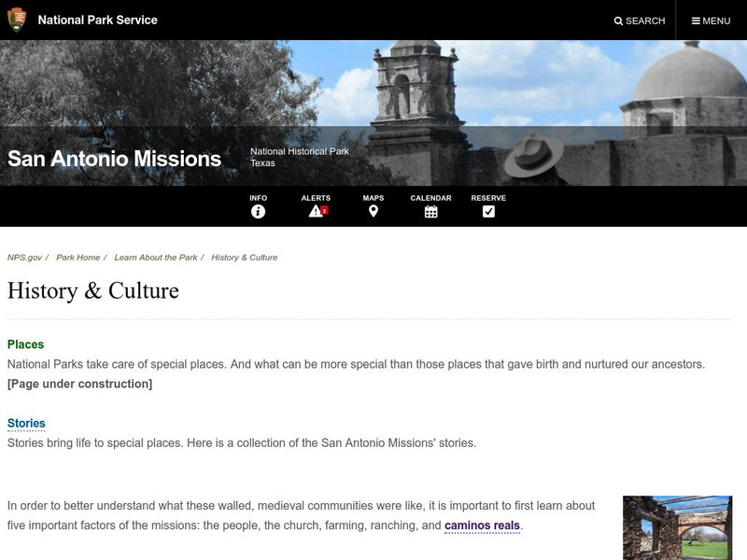The width and height of the screenshot is (747, 560).
Task: Open the mission ruins thumbnail image
Action: click(x=678, y=527)
